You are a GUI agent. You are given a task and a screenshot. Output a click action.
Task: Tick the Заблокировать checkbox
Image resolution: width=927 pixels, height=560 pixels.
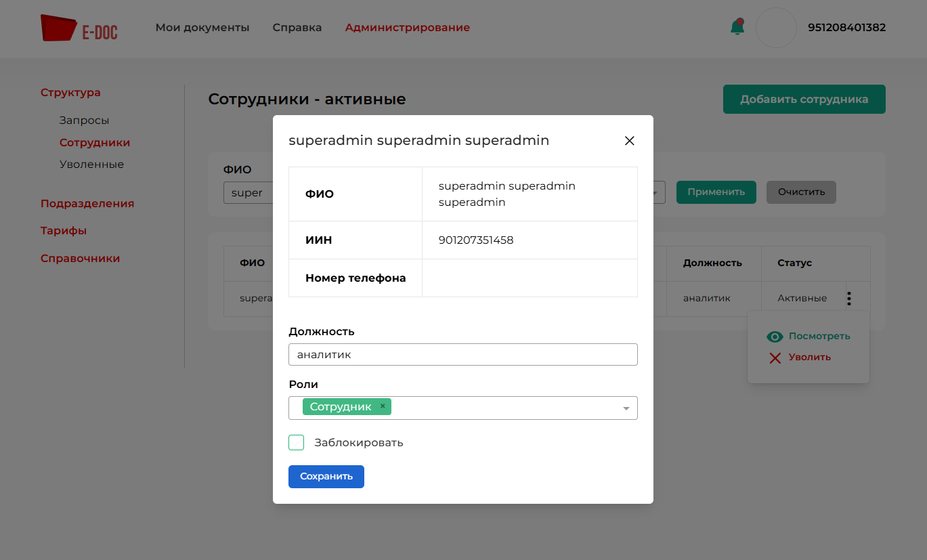[x=297, y=443]
